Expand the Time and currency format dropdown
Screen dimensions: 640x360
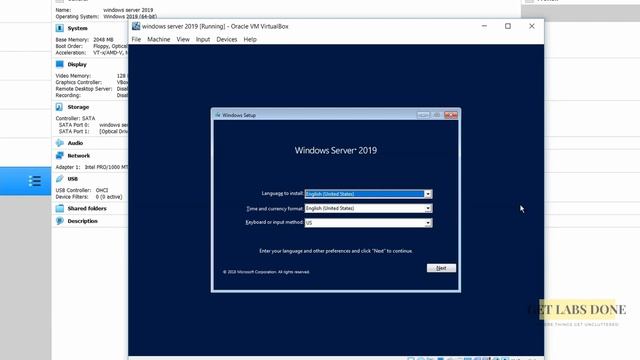click(x=428, y=208)
